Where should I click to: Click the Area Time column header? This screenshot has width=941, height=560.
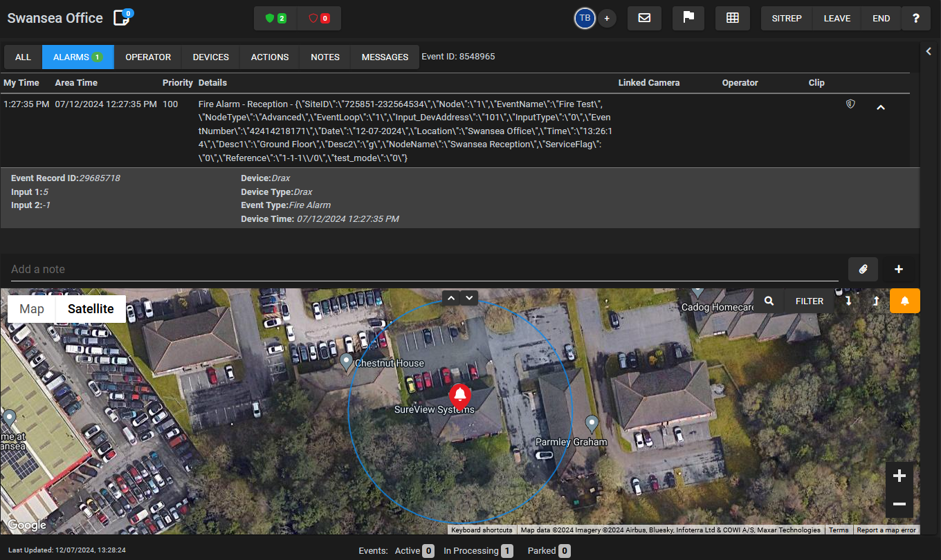76,82
